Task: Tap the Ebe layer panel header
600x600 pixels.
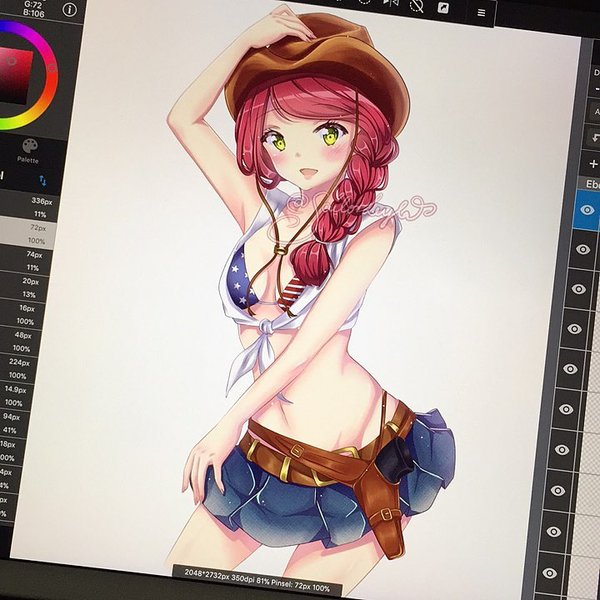Action: tap(589, 184)
